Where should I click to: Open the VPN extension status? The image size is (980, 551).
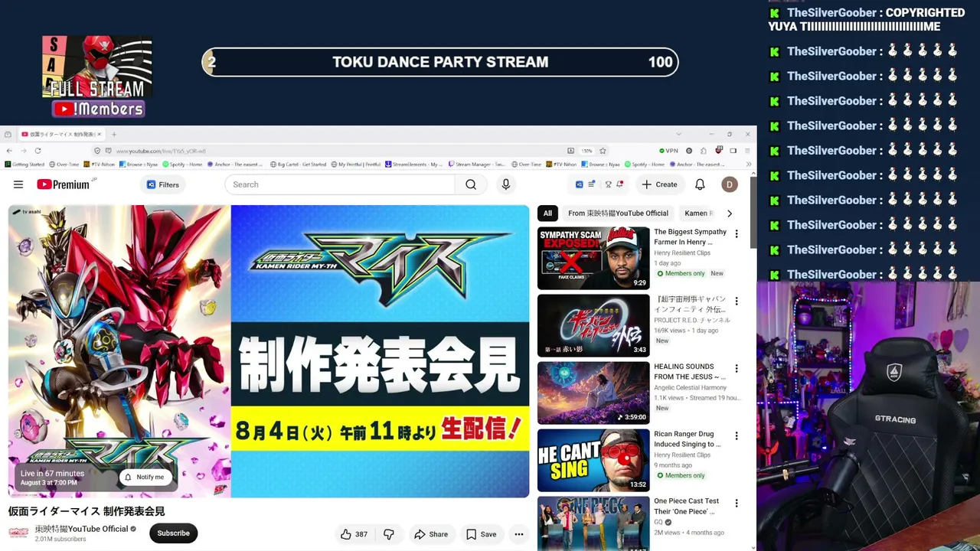tap(668, 151)
